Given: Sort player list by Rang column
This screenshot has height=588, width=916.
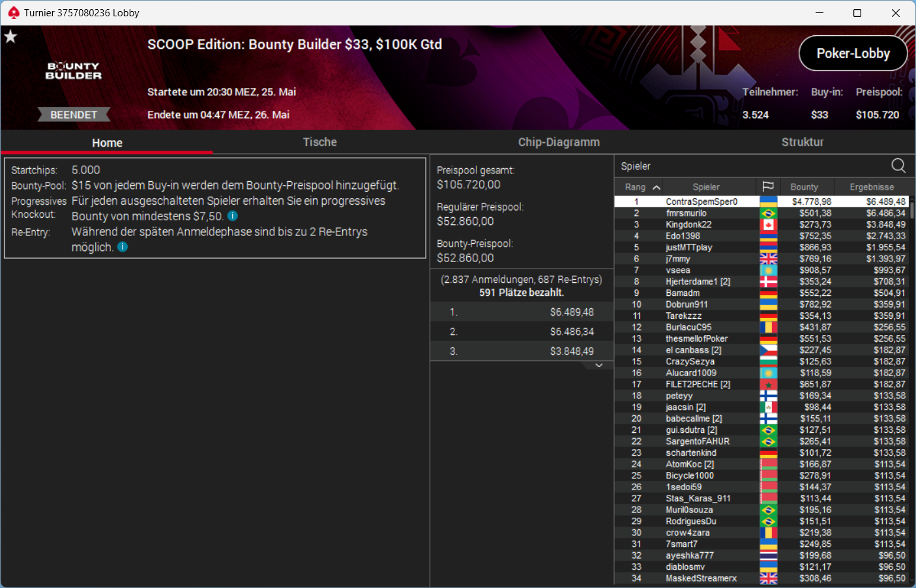Looking at the screenshot, I should click(x=642, y=187).
